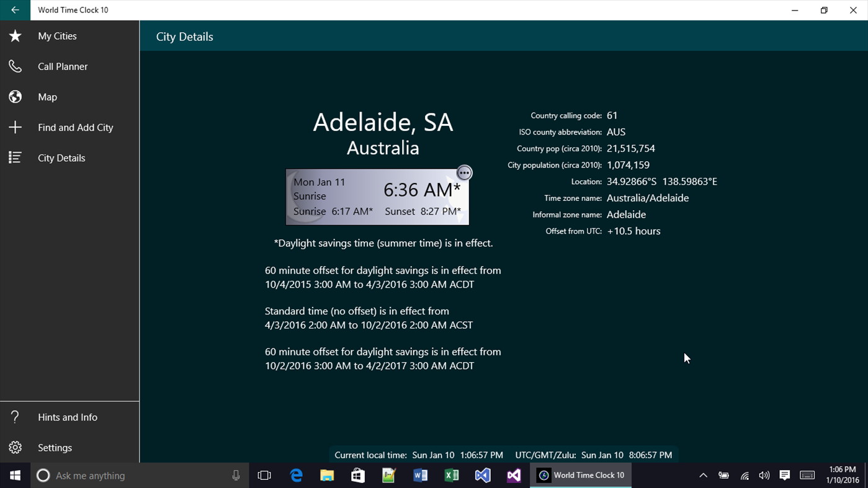This screenshot has width=868, height=488.
Task: Click Cortana search box Ask me anything
Action: tap(140, 476)
